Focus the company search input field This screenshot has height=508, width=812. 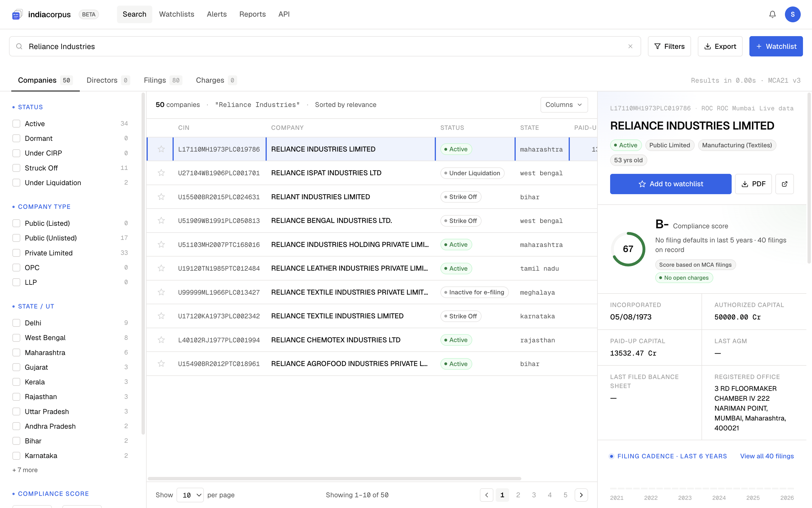coord(325,46)
